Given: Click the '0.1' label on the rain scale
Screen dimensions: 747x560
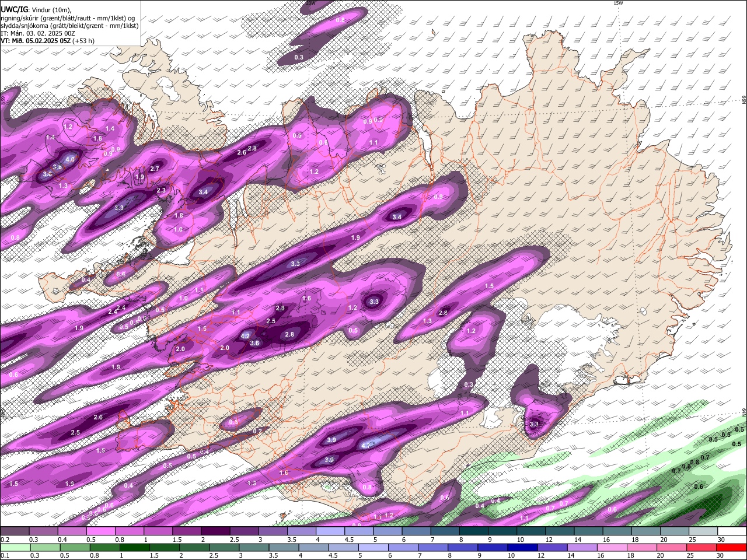Looking at the screenshot, I should pos(5,556).
